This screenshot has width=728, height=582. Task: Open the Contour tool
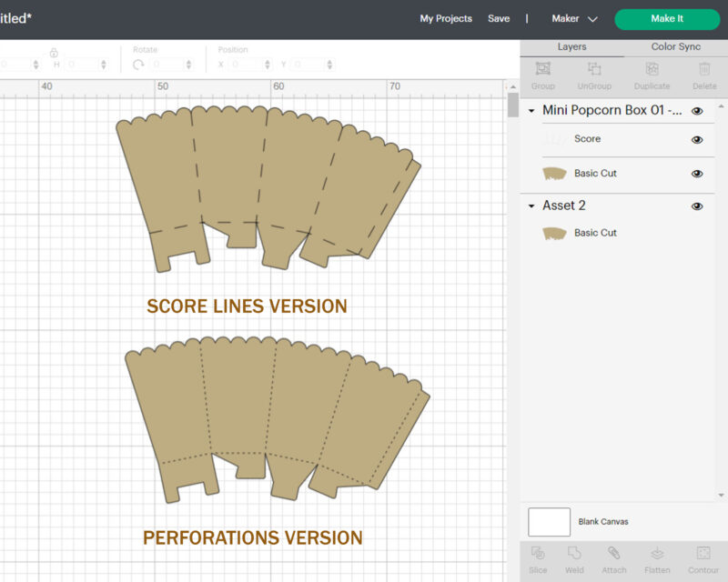[x=703, y=554]
